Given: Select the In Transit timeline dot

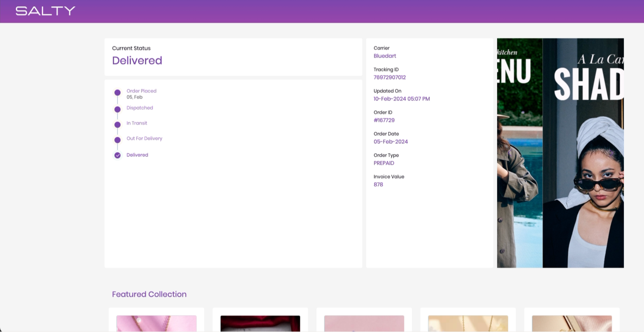Looking at the screenshot, I should (118, 125).
